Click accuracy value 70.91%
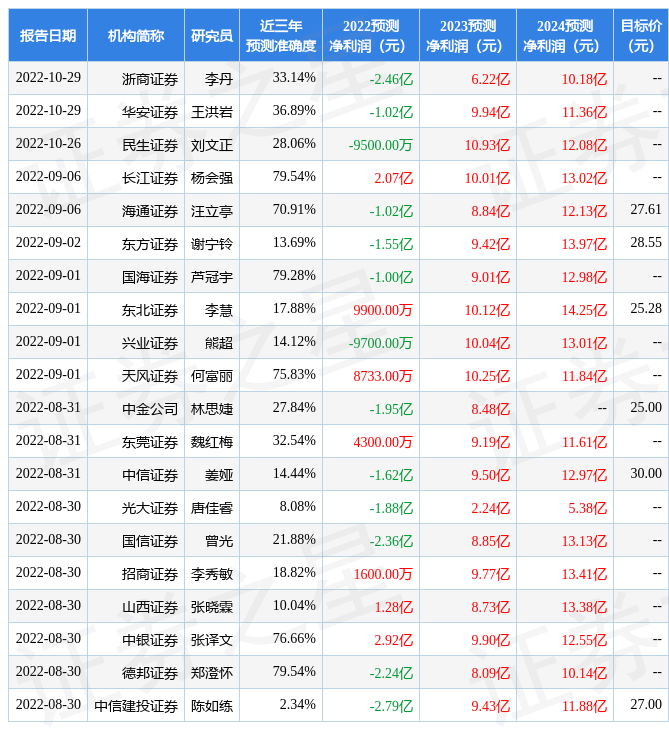 [x=294, y=210]
